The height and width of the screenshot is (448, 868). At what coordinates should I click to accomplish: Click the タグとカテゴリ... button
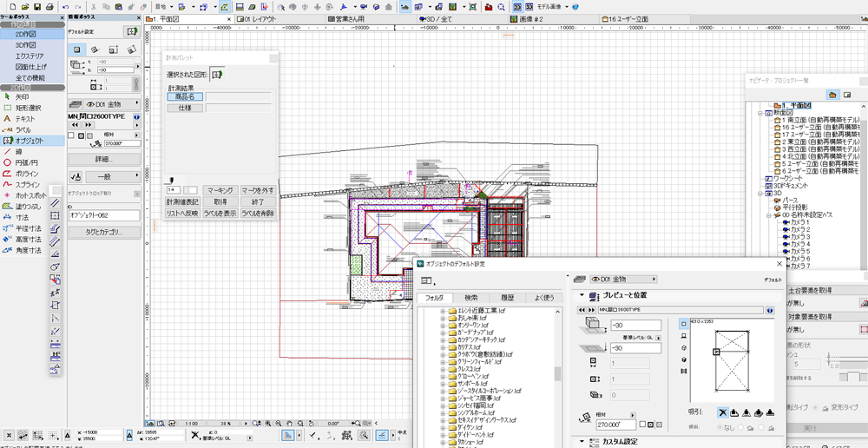tap(104, 232)
